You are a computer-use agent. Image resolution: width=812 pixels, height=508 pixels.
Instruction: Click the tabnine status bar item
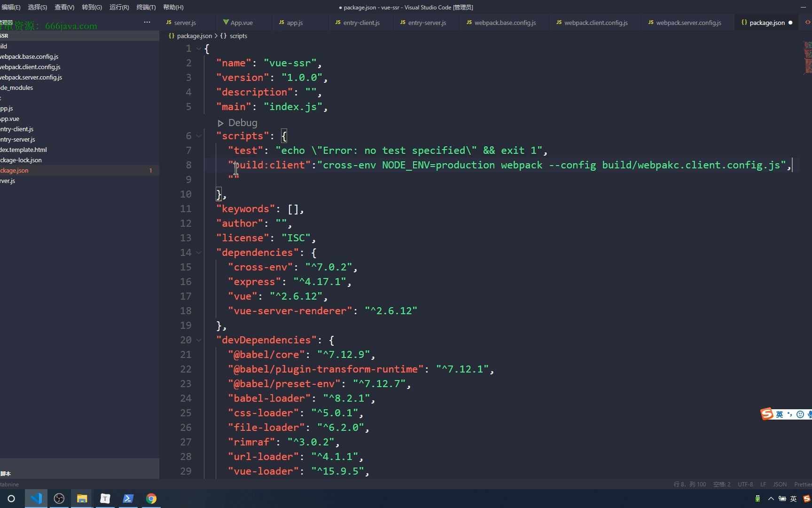point(9,484)
